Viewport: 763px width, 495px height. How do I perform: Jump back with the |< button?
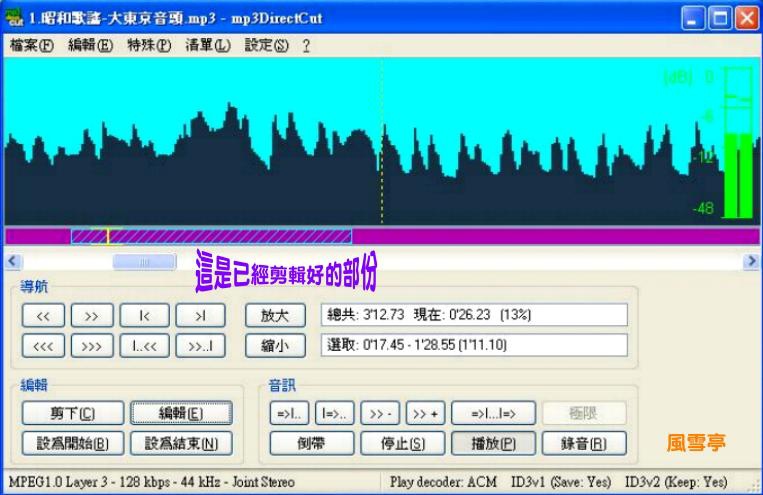click(145, 316)
